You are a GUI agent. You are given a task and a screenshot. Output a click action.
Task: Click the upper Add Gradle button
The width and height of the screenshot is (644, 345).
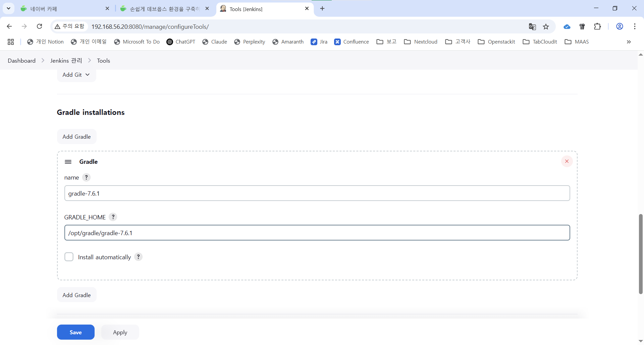[x=76, y=137]
